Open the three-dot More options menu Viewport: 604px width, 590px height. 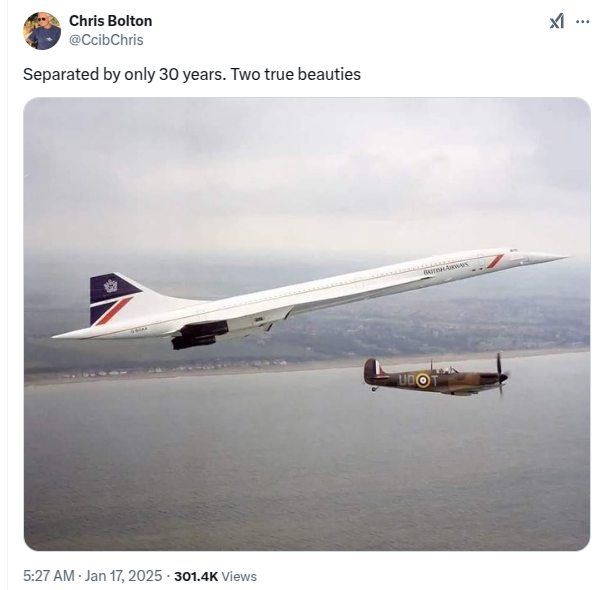click(582, 22)
